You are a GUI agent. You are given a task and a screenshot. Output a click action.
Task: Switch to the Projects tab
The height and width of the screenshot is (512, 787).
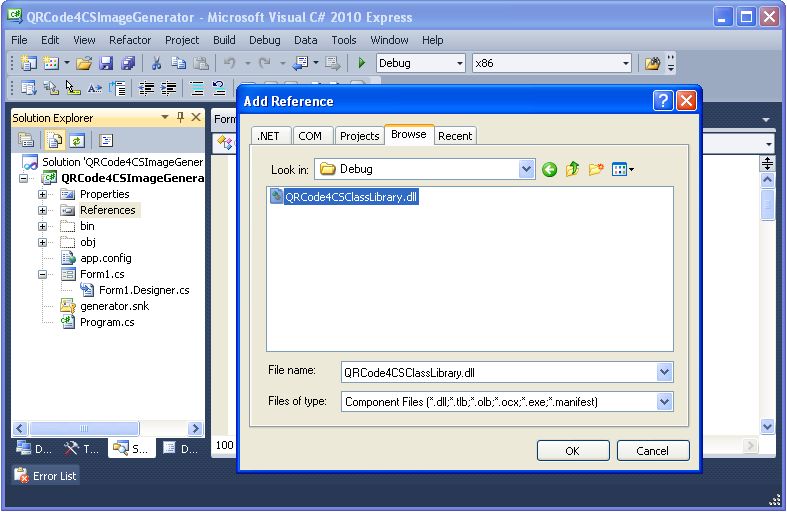[359, 136]
